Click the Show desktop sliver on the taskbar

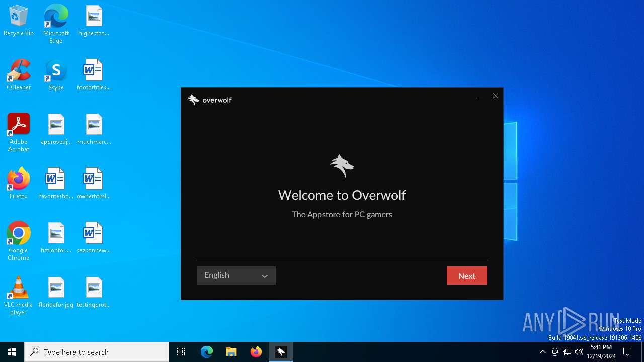pos(642,352)
